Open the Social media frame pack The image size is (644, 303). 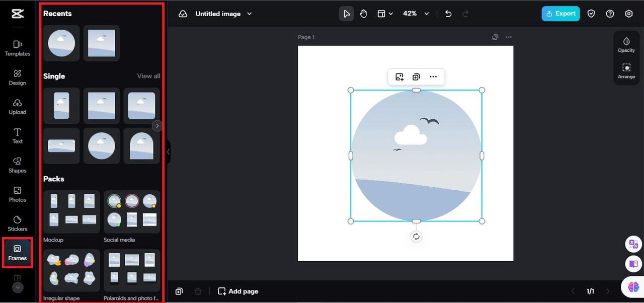tap(132, 212)
